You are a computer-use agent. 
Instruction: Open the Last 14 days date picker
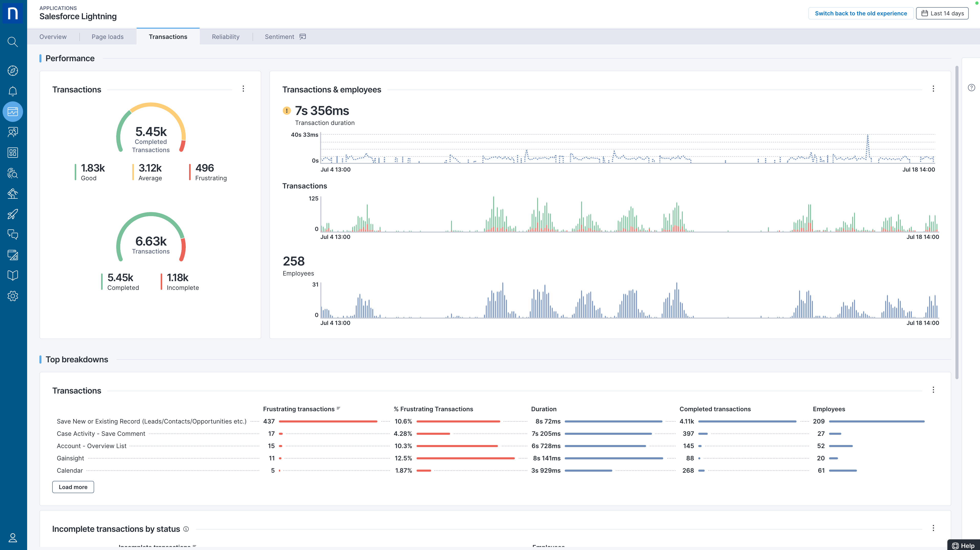click(x=942, y=13)
